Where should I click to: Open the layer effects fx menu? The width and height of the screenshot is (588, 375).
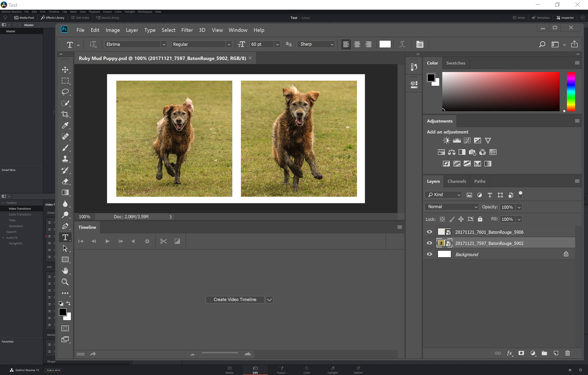[510, 353]
